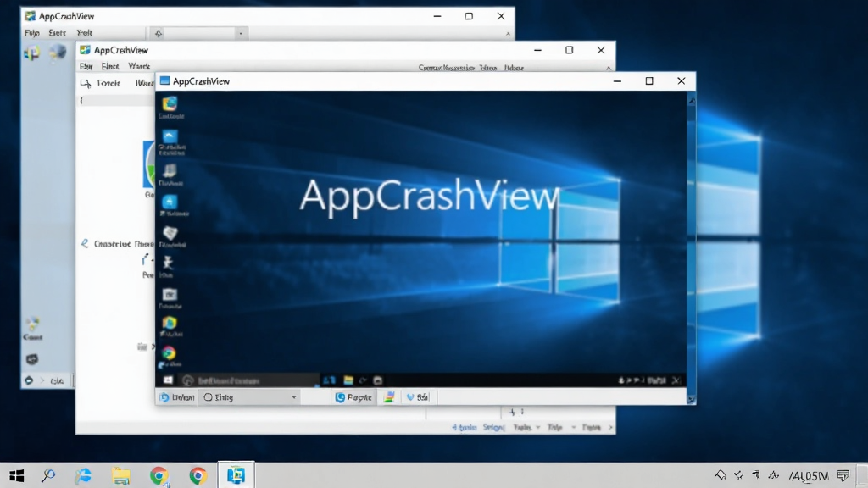
Task: Open the notification center icon in system tray
Action: (x=843, y=475)
